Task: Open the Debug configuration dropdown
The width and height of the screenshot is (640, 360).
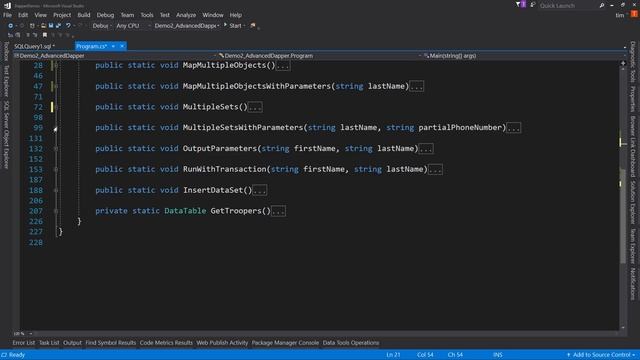Action: 101,26
